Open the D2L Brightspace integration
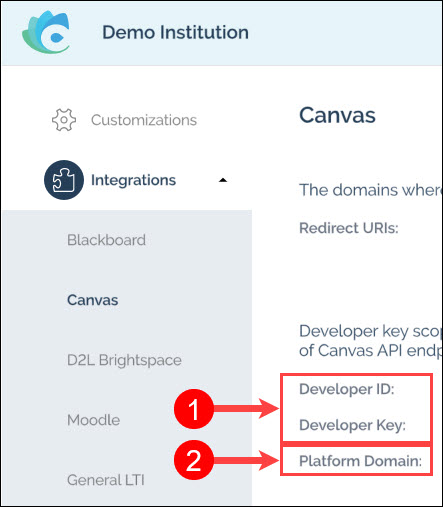 [x=124, y=360]
